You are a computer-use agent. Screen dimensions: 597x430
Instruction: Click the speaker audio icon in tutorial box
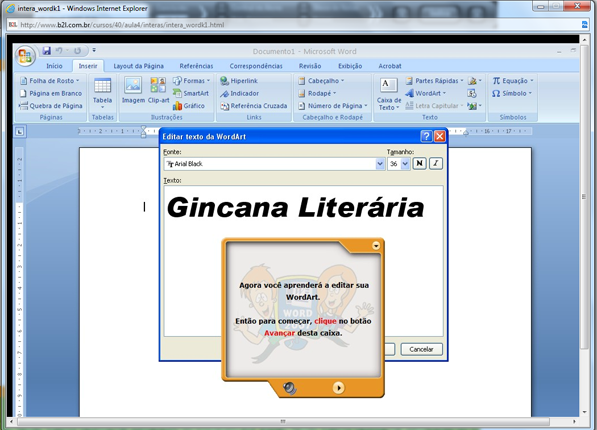pos(289,388)
